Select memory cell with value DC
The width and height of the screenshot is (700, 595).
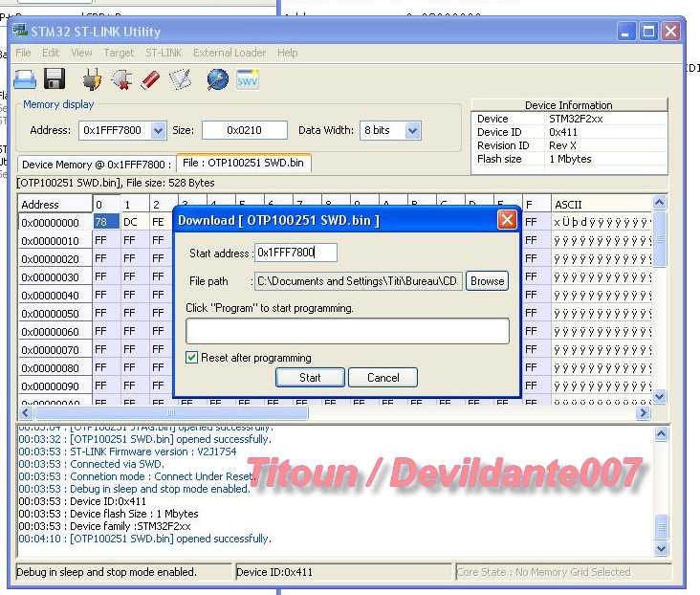(134, 222)
